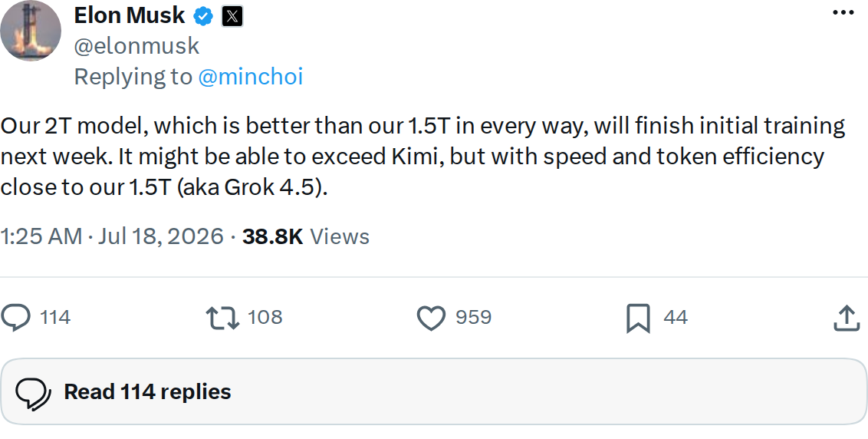Click the 44 bookmarks count
Viewport: 868px width, 439px height.
(x=676, y=317)
